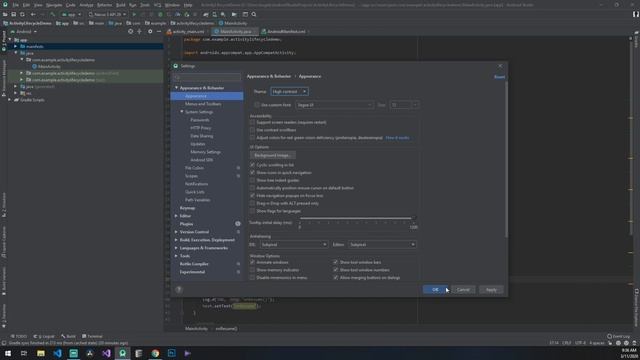Image resolution: width=640 pixels, height=360 pixels.
Task: Click the Project panel gear settings icon
Action: pyautogui.click(x=150, y=31)
